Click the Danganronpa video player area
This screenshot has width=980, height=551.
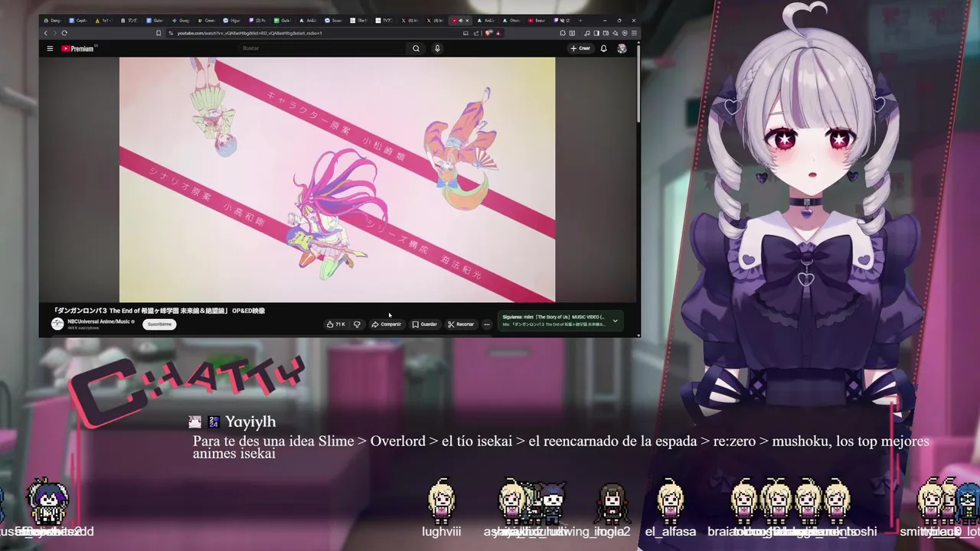click(337, 179)
